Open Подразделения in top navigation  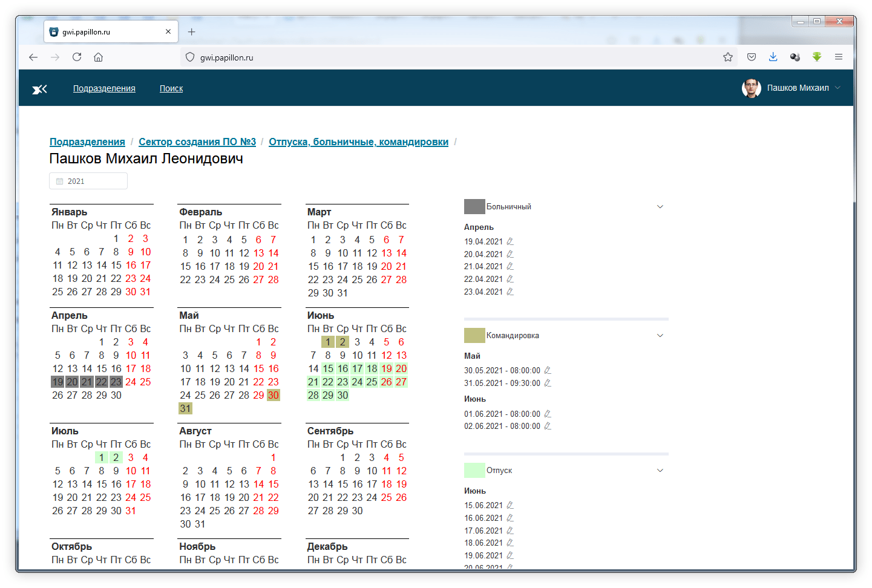104,88
